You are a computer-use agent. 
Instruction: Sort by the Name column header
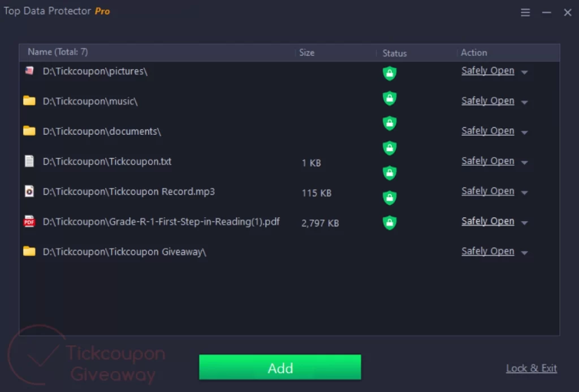(58, 52)
